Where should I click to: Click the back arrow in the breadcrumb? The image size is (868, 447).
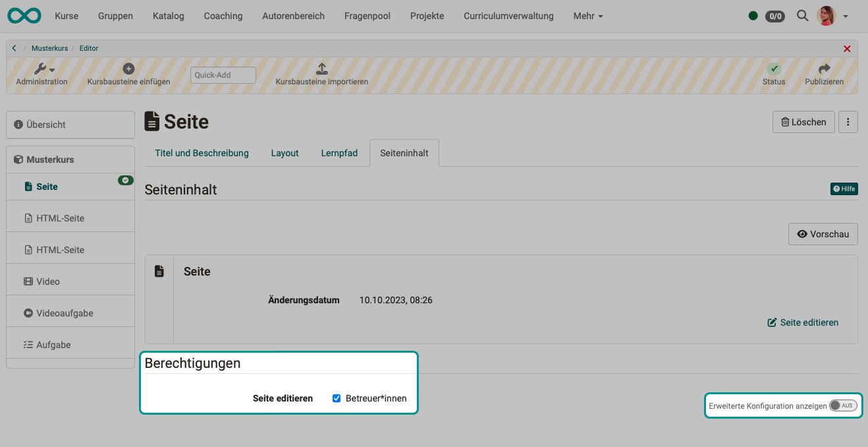(14, 47)
